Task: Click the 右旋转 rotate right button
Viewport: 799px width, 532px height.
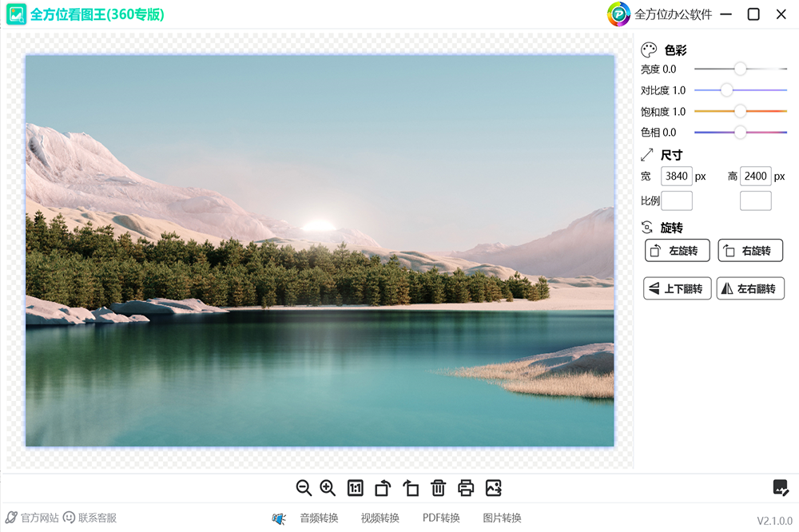Action: coord(750,251)
